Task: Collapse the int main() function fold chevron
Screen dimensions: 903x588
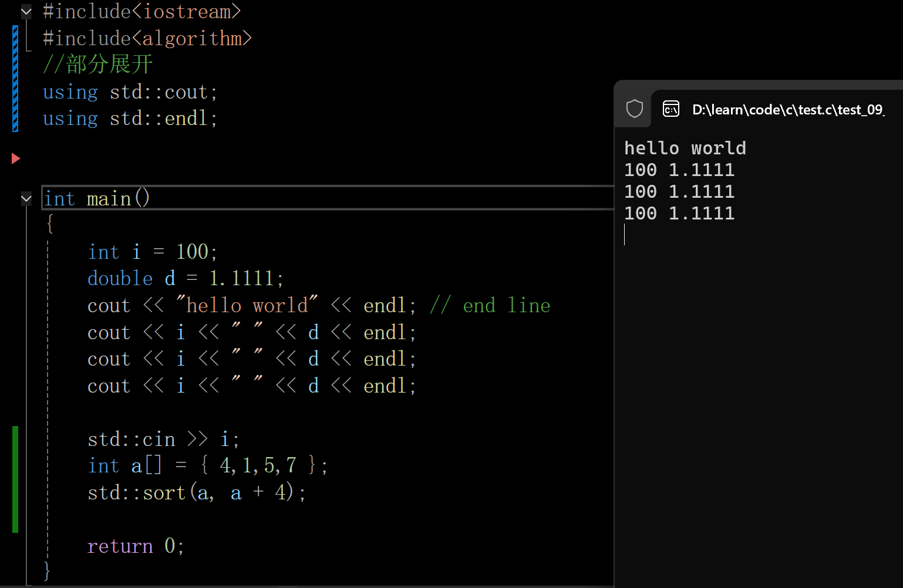Action: coord(26,199)
